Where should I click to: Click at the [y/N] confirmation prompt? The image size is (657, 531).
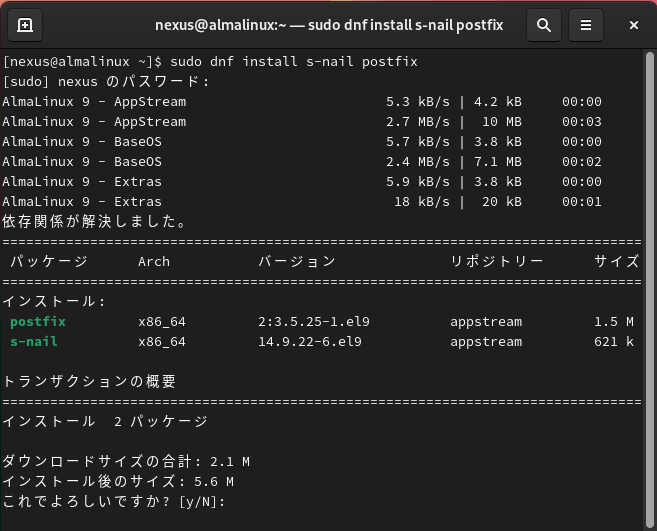202,502
